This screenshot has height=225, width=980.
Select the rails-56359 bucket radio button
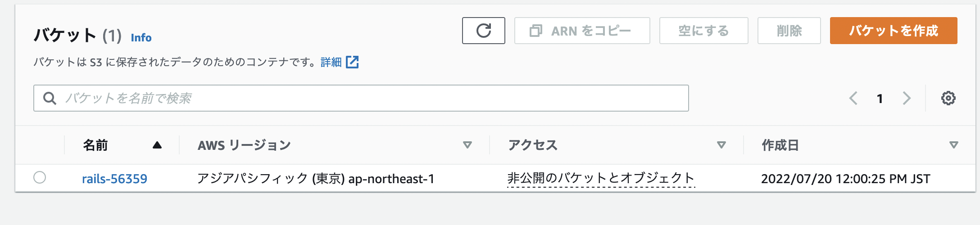coord(40,178)
